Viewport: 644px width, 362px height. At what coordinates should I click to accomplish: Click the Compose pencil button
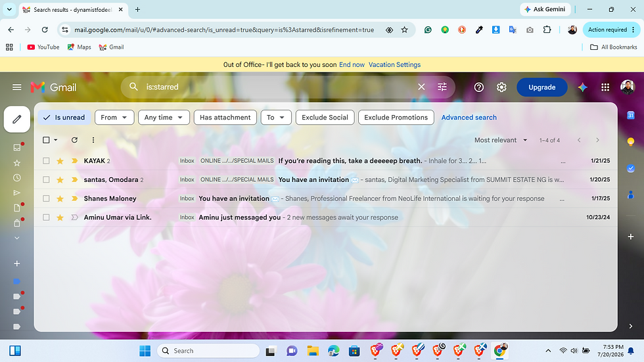point(17,120)
